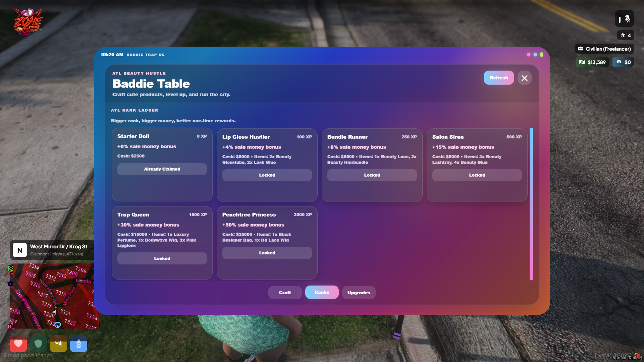Click the green shield armor icon
Image resolution: width=644 pixels, height=362 pixels.
pyautogui.click(x=38, y=344)
